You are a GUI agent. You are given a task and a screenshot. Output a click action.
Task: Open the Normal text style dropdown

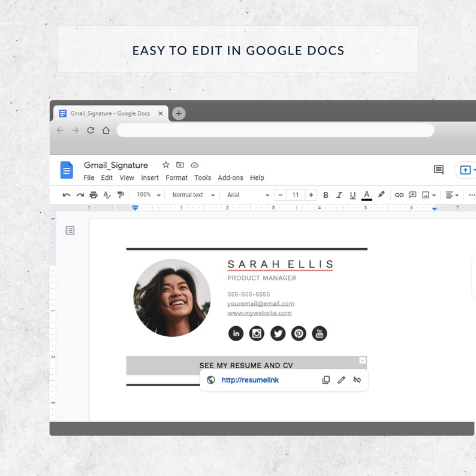(194, 195)
